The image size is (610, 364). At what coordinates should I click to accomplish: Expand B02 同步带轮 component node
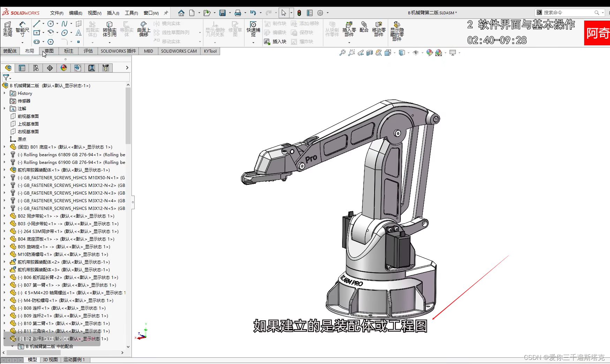5,216
